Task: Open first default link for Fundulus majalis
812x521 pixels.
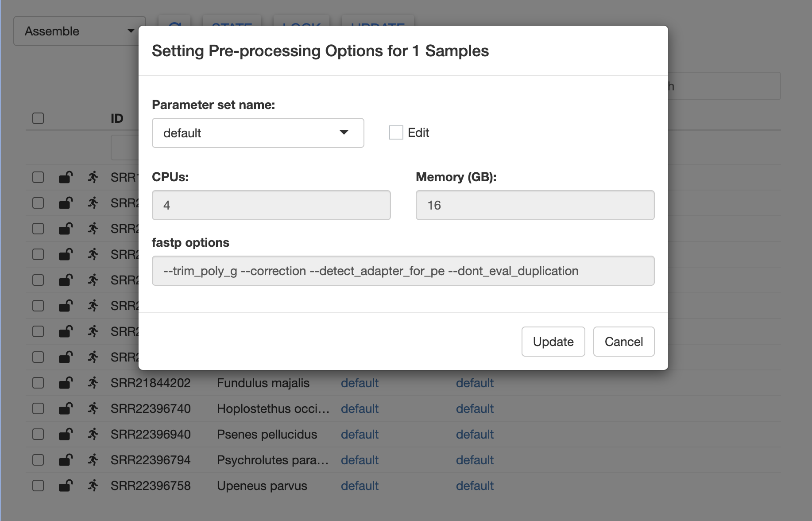Action: click(360, 383)
